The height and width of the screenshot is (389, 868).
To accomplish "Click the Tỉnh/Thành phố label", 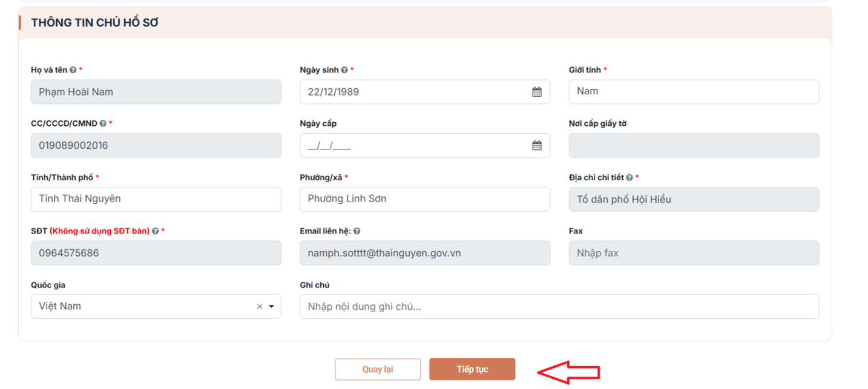I will 62,178.
